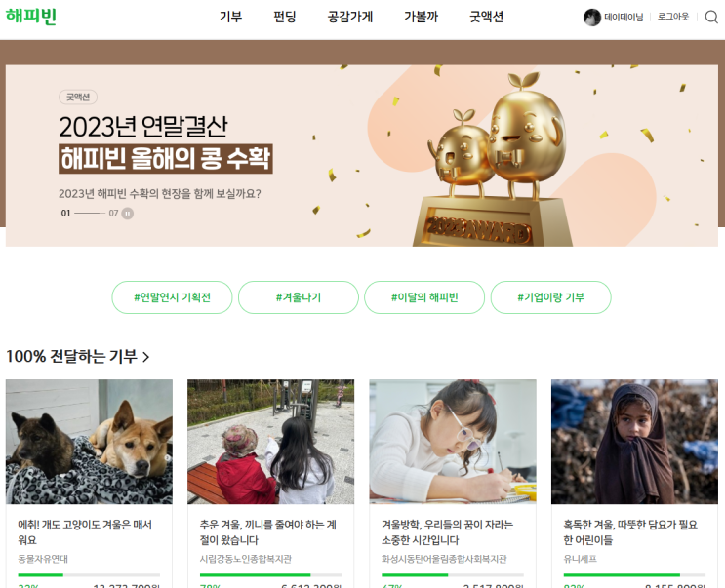725x588 pixels.
Task: Click the user profile avatar
Action: (x=592, y=18)
